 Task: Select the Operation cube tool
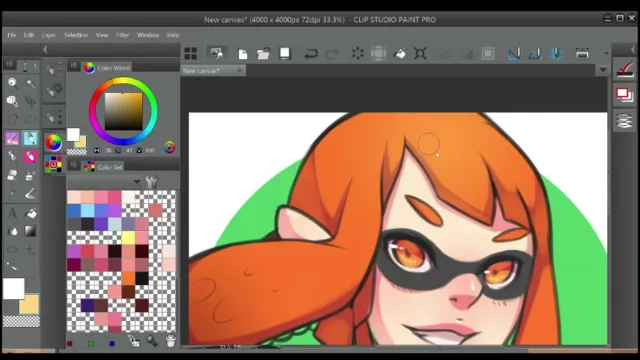[x=13, y=101]
